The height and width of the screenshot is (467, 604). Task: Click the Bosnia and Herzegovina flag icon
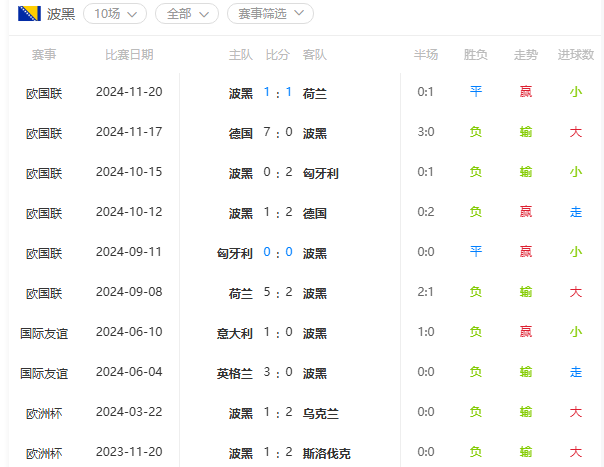(x=29, y=13)
